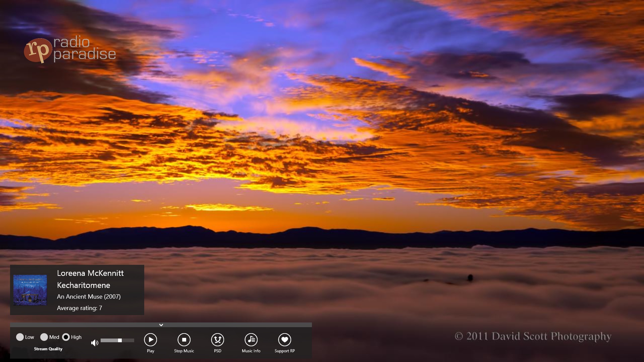Click the album art thumbnail
The height and width of the screenshot is (362, 644).
(x=31, y=290)
